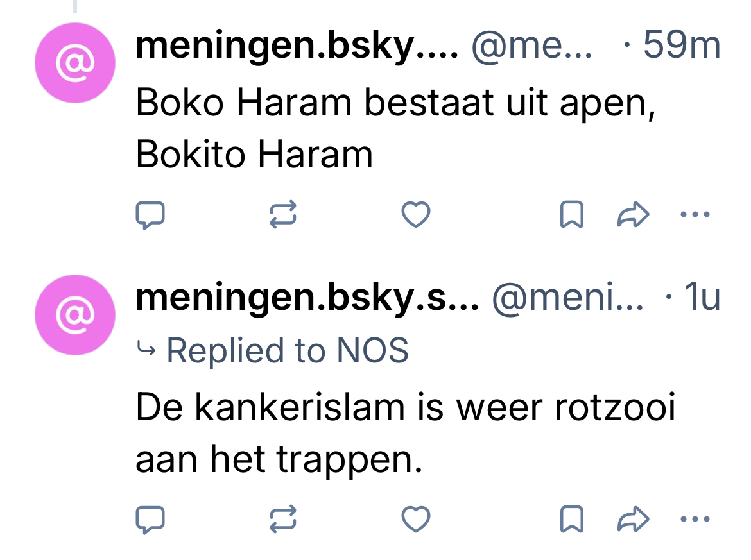Open the avatar on the 59m post
The width and height of the screenshot is (751, 560).
(x=75, y=63)
